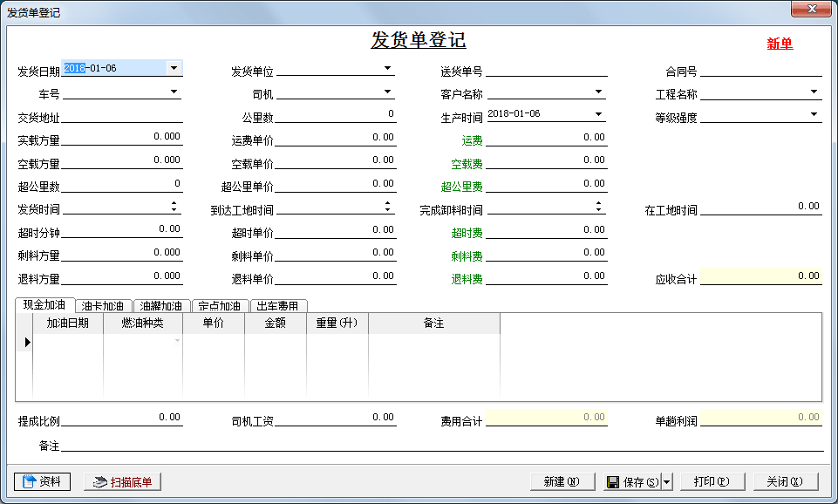Click the 司机工资 field
Screen dimensions: 838x504
click(336, 419)
